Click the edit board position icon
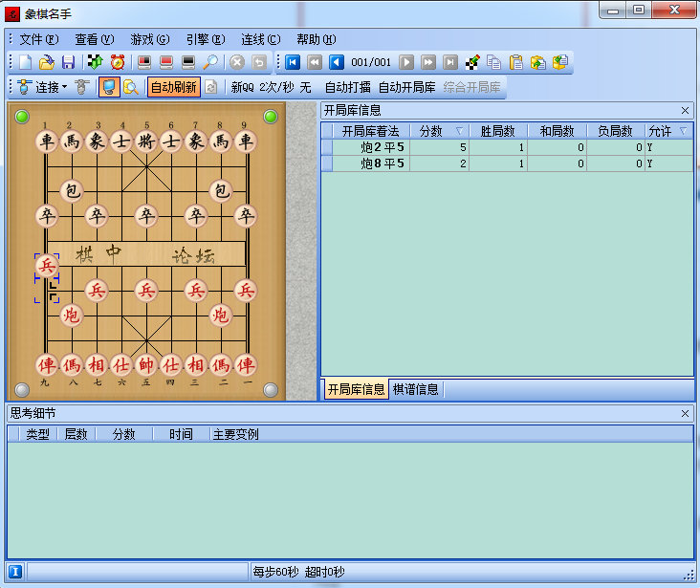700x588 pixels. (472, 62)
